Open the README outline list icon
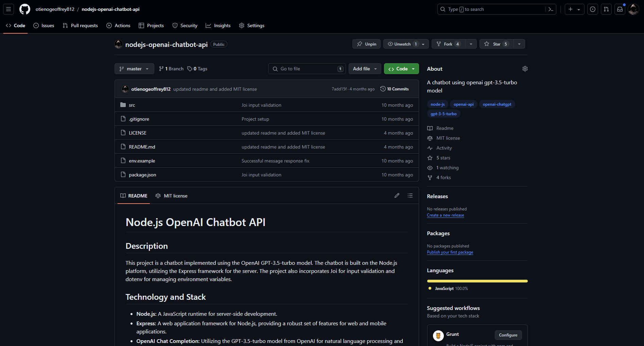This screenshot has width=644, height=346. pos(410,195)
